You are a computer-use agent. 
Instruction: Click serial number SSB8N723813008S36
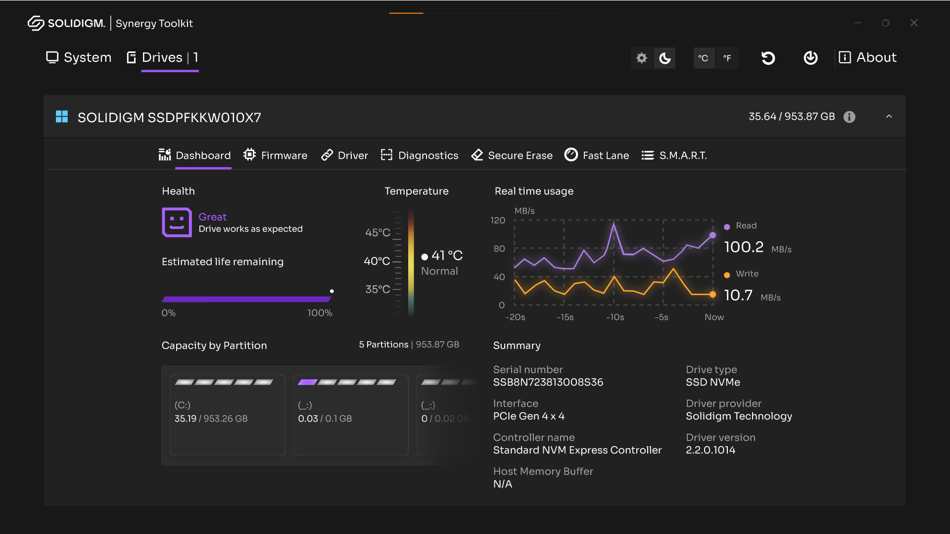tap(548, 382)
